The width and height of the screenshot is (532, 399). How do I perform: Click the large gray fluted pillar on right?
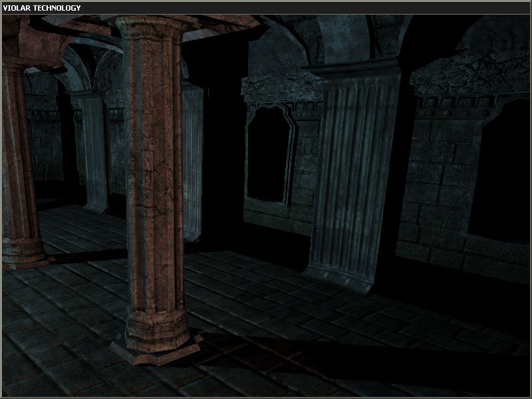tap(354, 170)
